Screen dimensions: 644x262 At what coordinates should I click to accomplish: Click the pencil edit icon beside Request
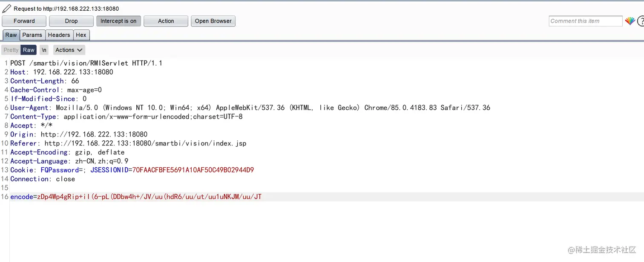(x=6, y=9)
